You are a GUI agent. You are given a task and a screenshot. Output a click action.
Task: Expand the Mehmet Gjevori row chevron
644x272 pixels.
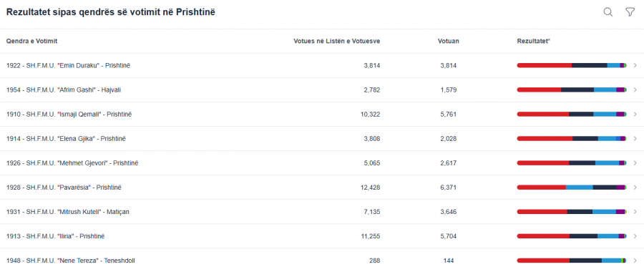tap(635, 162)
